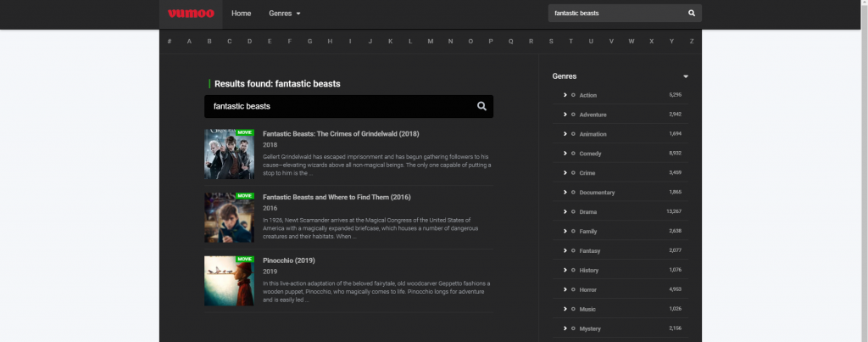Click the 'Results found: fantastic beasts' heading

point(277,84)
